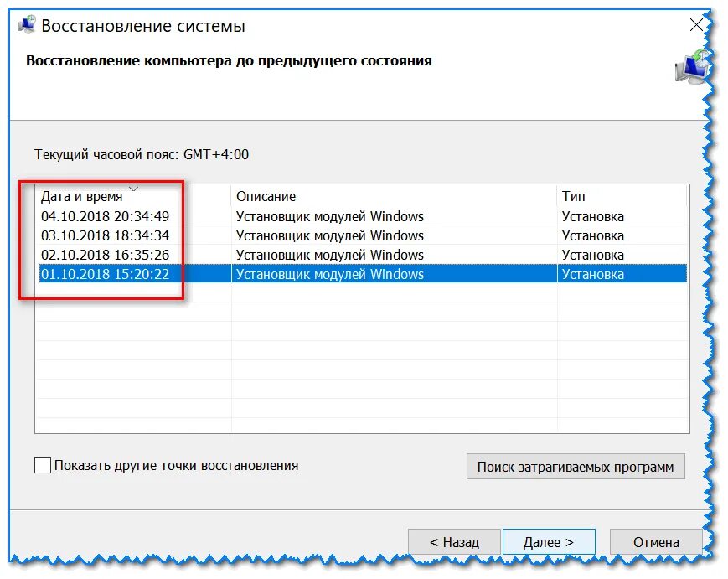Cancel with the Отмена button

656,542
